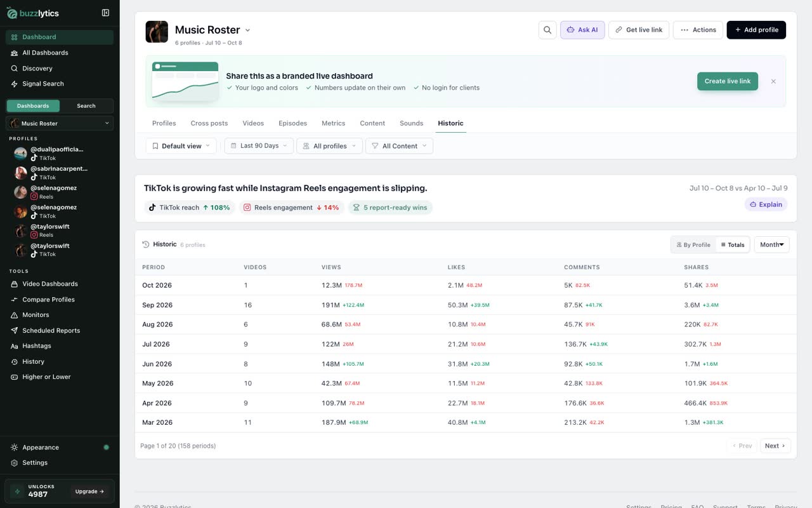Open Signal Search
The image size is (812, 508).
60,84
